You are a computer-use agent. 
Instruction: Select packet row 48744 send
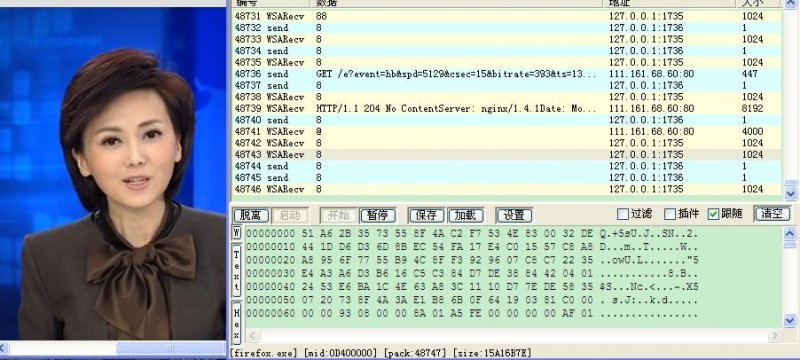click(x=507, y=166)
